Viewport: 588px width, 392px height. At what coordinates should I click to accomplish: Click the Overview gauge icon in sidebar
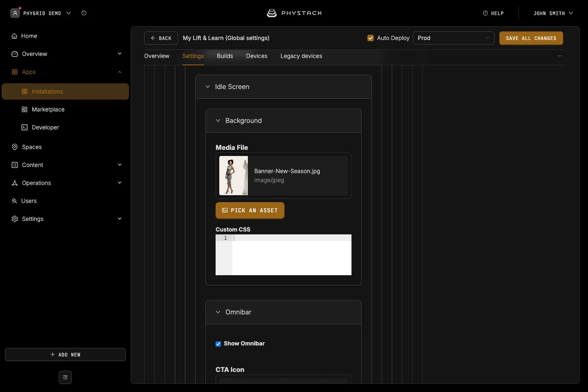pos(15,54)
